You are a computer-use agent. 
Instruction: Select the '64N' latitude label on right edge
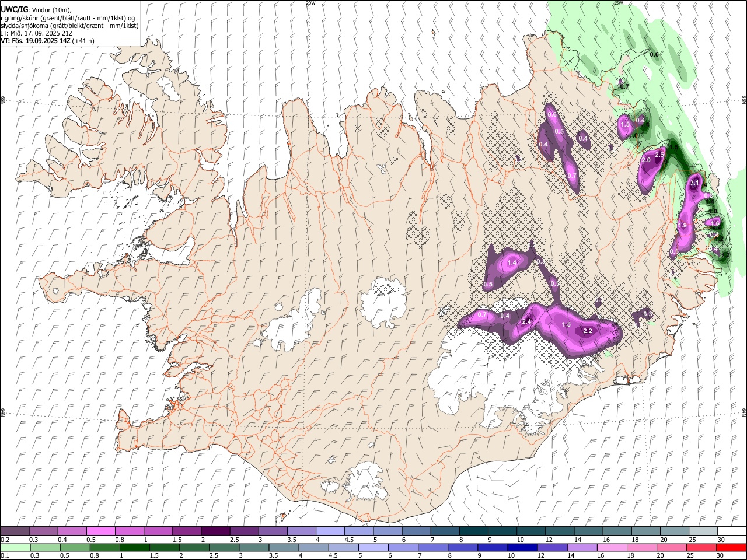pyautogui.click(x=744, y=412)
